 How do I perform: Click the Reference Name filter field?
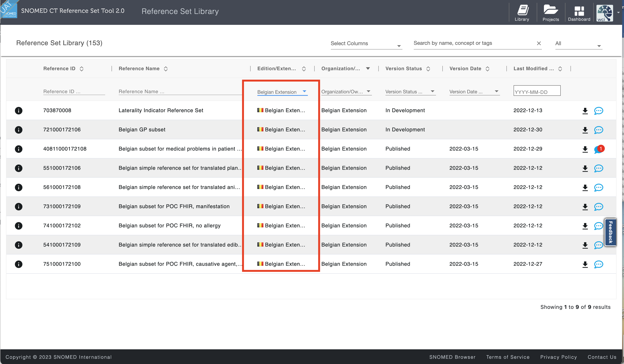180,91
